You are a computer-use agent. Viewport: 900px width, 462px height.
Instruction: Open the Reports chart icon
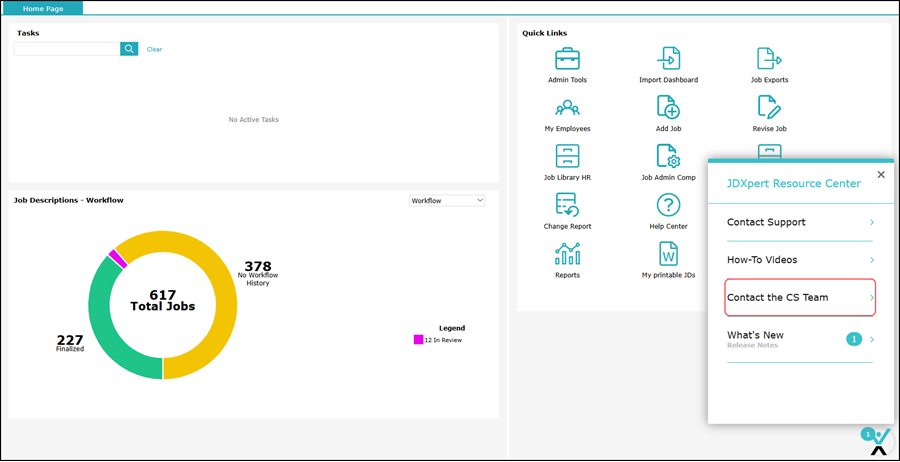[x=567, y=254]
